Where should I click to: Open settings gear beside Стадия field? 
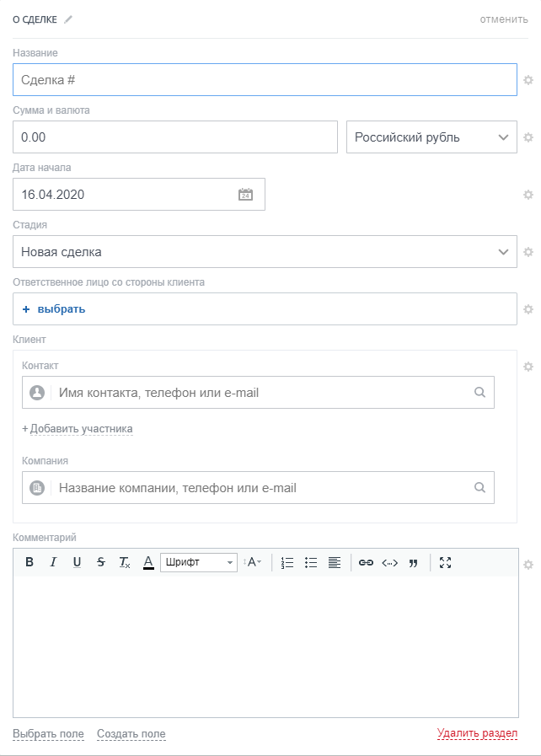coord(528,252)
